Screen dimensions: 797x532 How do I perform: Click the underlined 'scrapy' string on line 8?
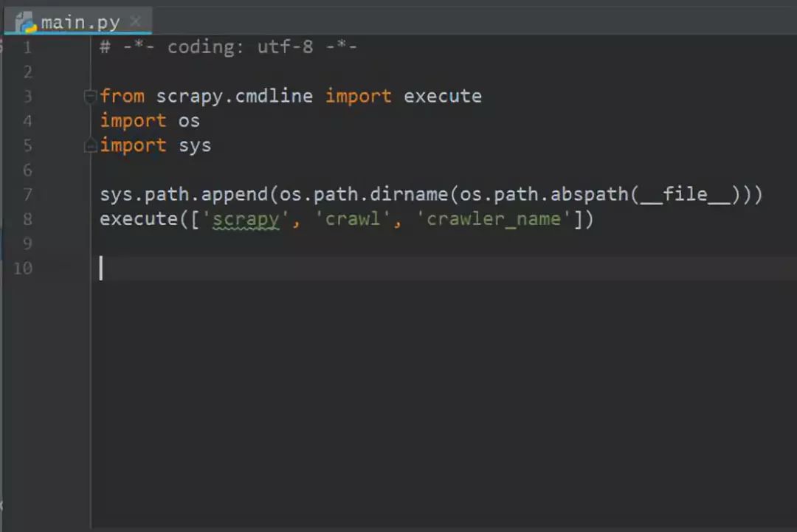(246, 219)
